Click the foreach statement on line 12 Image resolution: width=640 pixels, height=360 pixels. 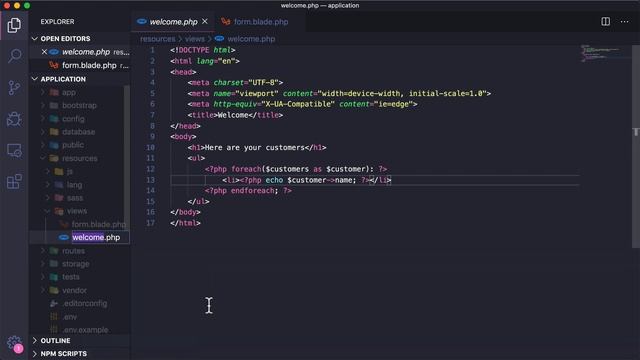coord(296,169)
